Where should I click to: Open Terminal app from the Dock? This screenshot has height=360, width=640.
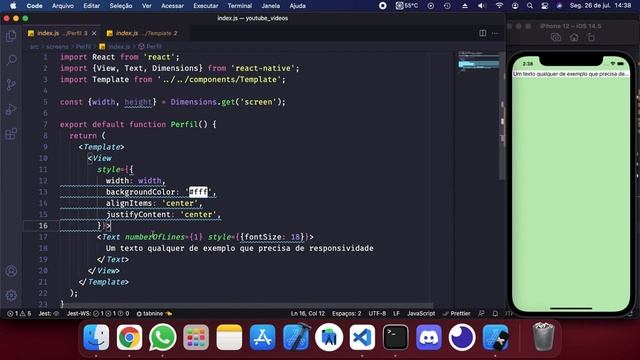click(396, 338)
